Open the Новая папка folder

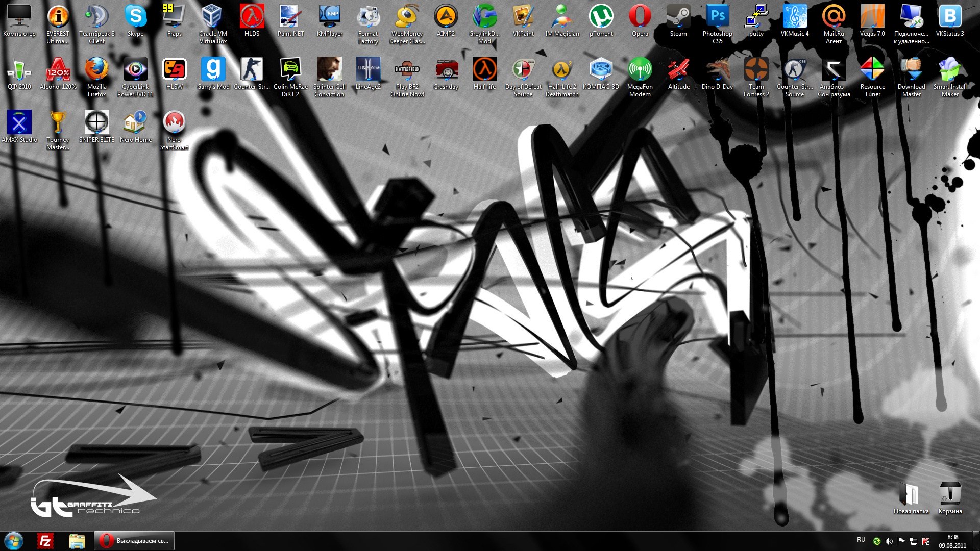tap(911, 498)
